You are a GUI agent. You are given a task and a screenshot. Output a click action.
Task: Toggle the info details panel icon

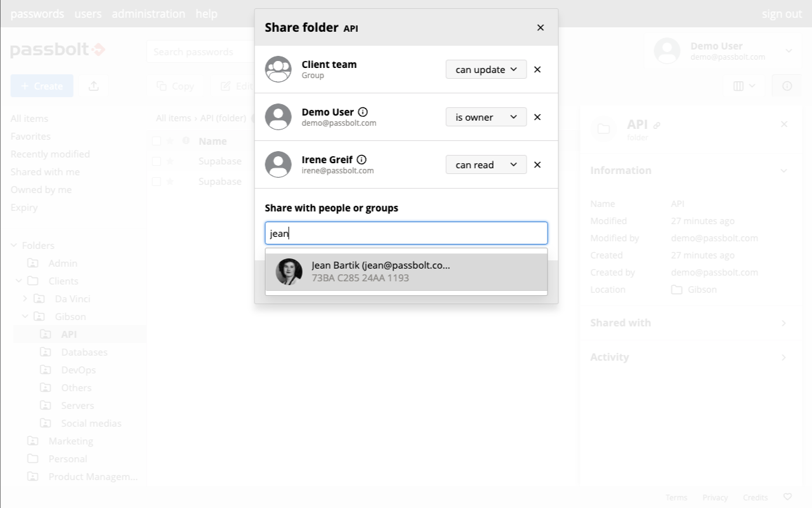pyautogui.click(x=787, y=86)
